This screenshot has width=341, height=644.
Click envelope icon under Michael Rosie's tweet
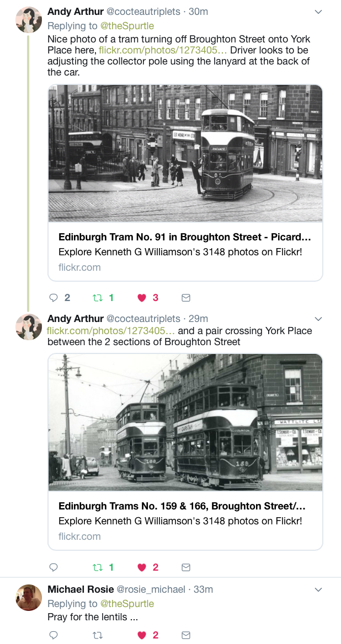[x=186, y=635]
